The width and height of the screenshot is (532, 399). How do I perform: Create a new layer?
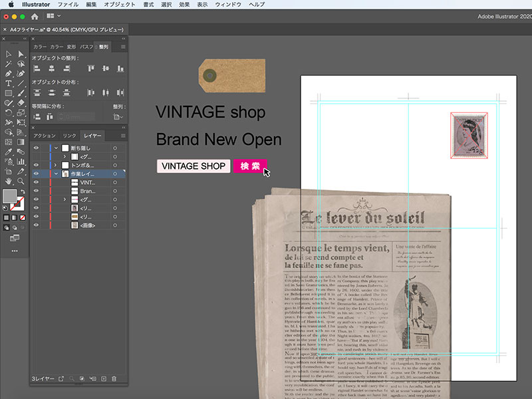[104, 378]
